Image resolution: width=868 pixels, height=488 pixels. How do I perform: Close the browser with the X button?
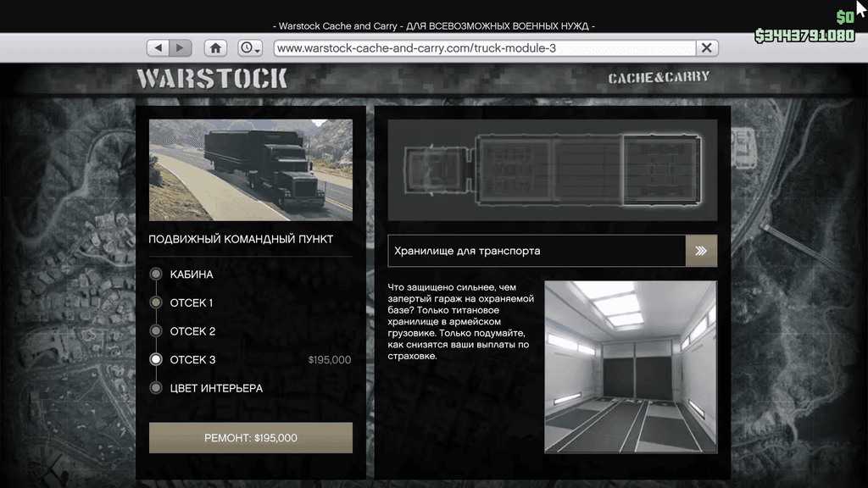click(707, 48)
